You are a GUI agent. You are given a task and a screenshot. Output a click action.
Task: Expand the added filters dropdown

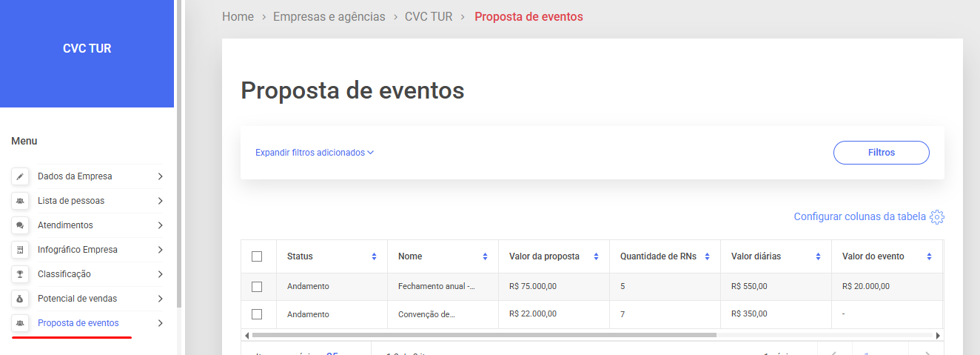tap(315, 153)
